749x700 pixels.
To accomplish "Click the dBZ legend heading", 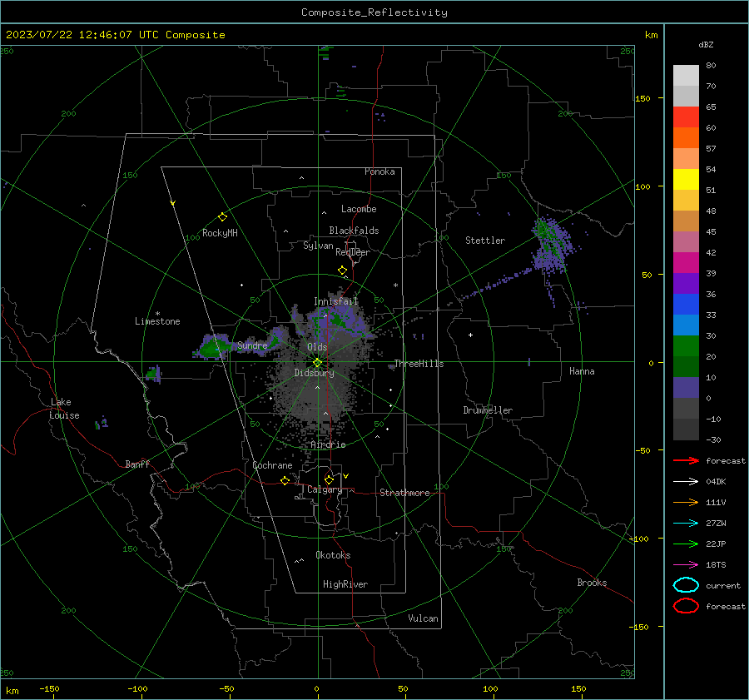I will coord(706,44).
